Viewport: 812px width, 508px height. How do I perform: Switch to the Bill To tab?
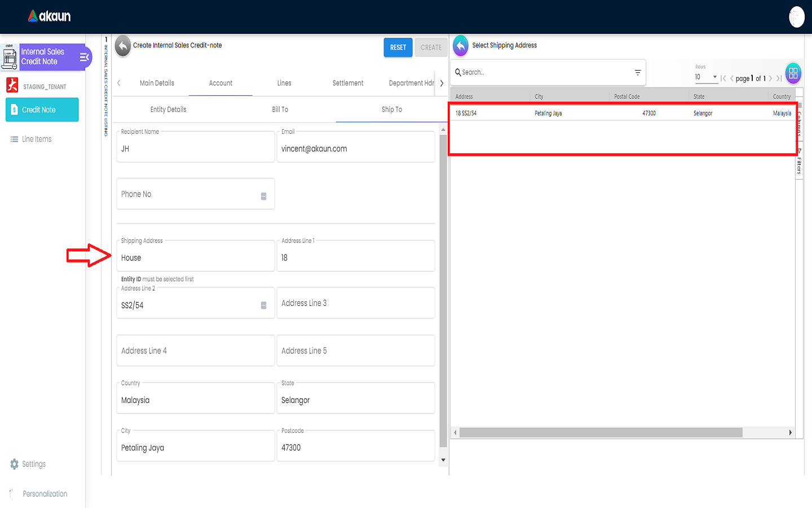pos(280,110)
